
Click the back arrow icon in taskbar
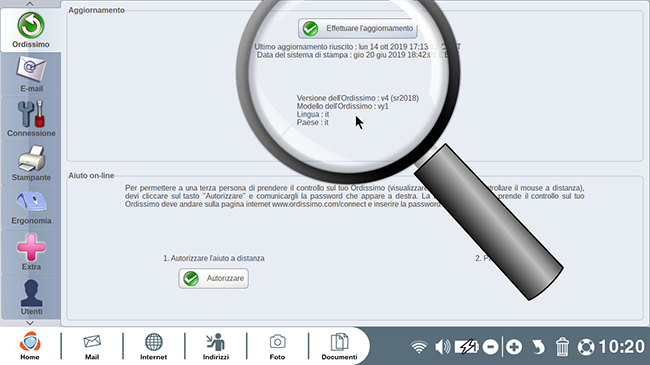coord(538,347)
